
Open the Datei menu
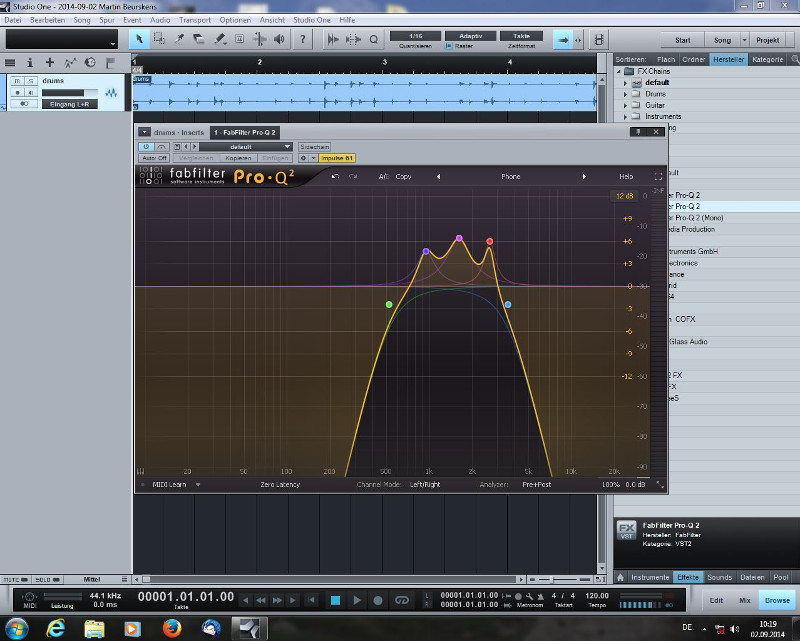point(13,20)
